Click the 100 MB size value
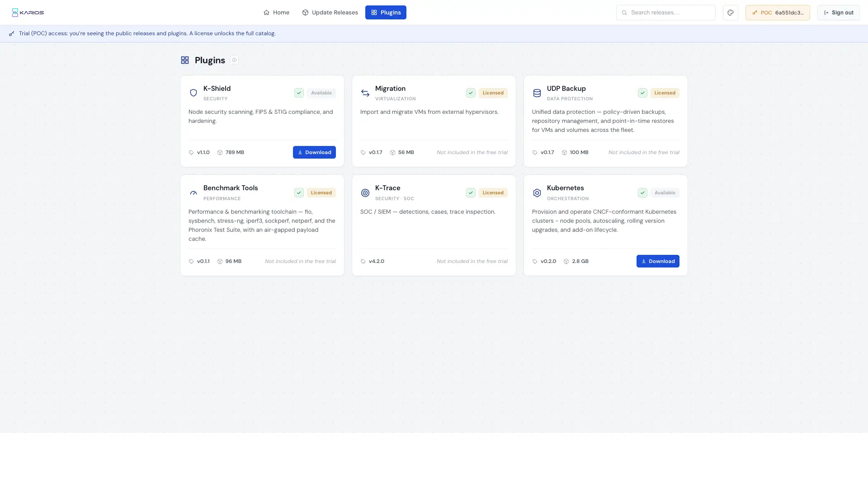 point(579,153)
